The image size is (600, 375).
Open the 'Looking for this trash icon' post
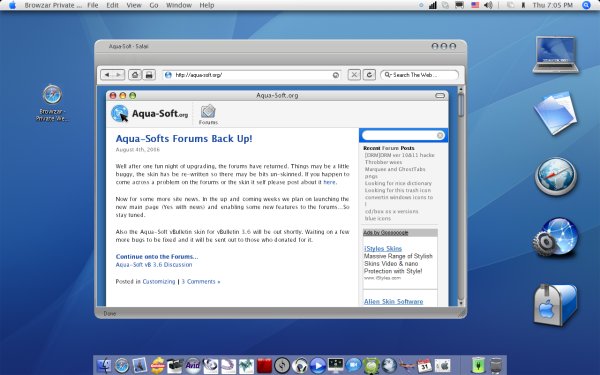tap(398, 190)
